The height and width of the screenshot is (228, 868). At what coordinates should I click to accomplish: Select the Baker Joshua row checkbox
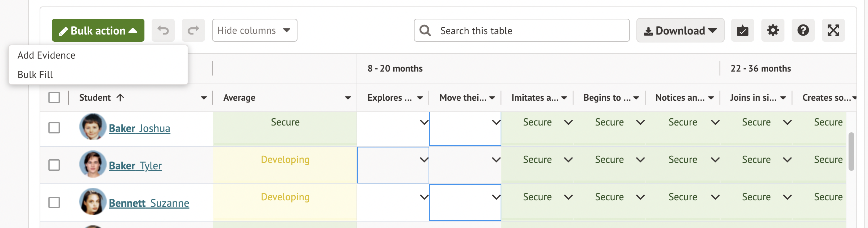54,128
